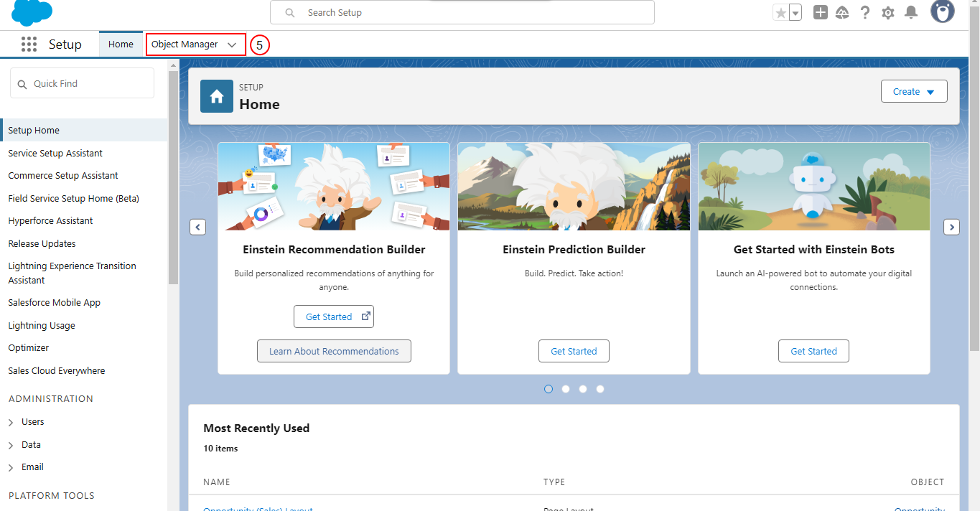Open the Setup gear icon

click(888, 13)
